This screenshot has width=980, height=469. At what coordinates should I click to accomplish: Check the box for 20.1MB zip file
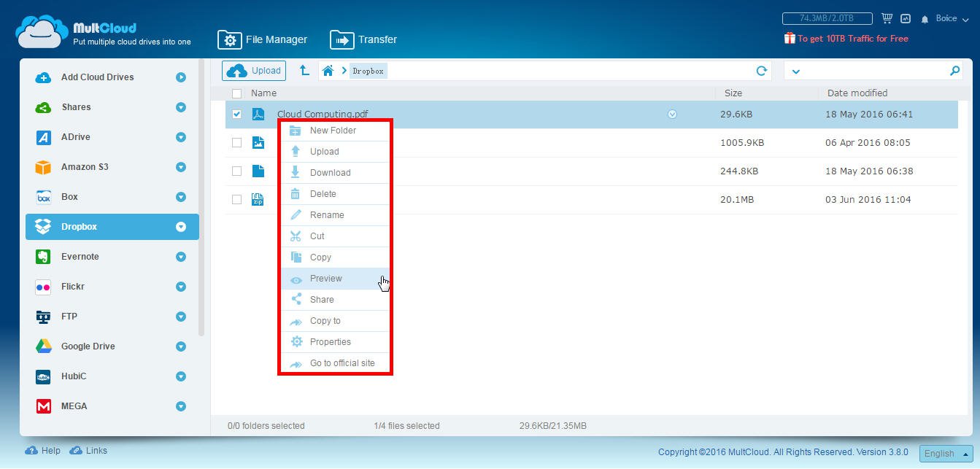click(236, 199)
